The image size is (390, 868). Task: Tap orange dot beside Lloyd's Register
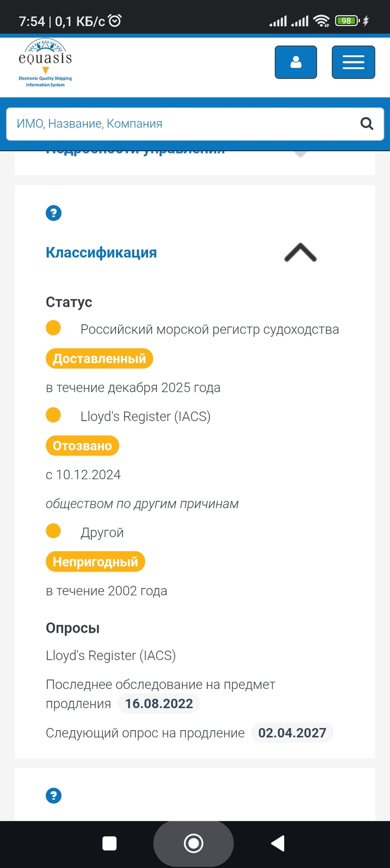point(53,416)
